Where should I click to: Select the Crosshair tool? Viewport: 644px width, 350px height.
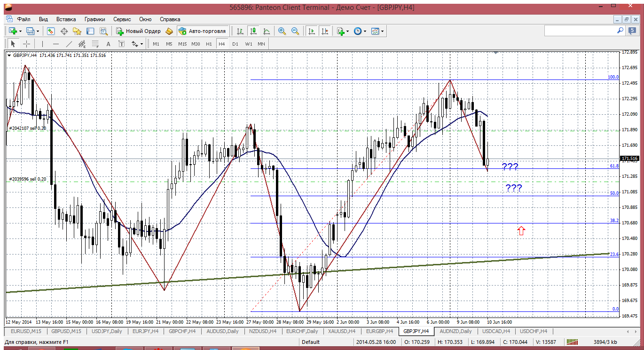[27, 44]
